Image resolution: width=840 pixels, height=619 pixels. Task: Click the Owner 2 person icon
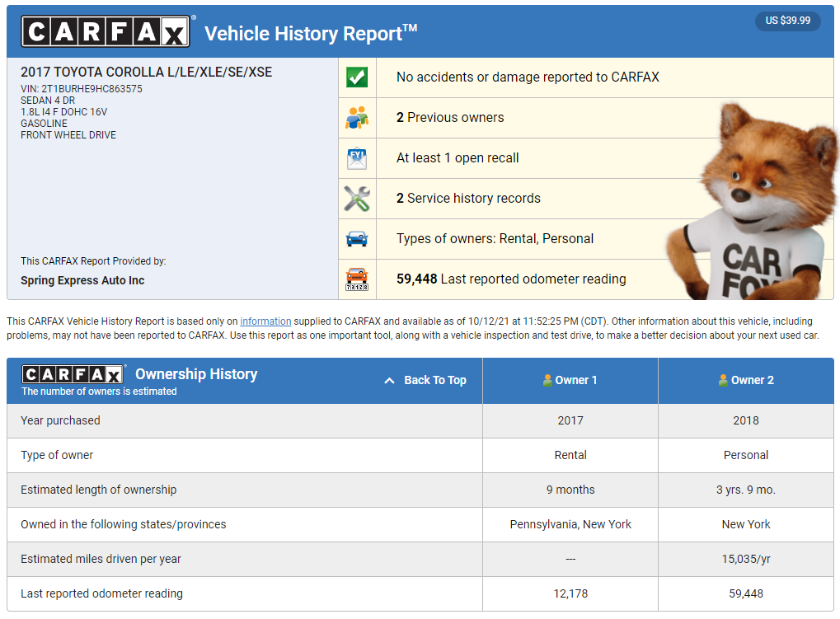[723, 380]
